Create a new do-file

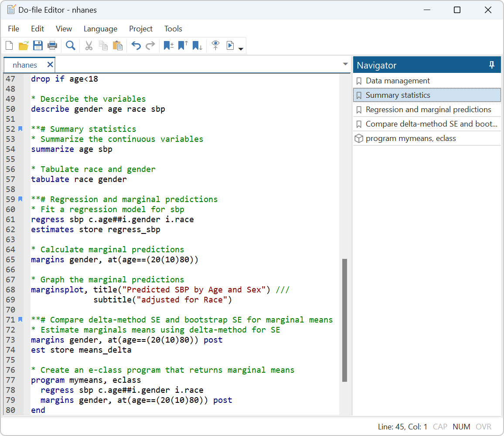tap(9, 45)
